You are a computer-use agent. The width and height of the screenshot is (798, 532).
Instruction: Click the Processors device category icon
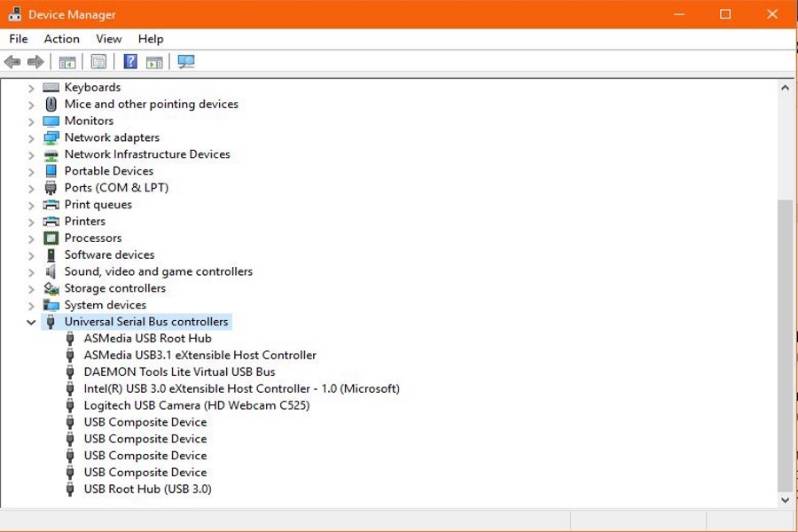point(51,238)
